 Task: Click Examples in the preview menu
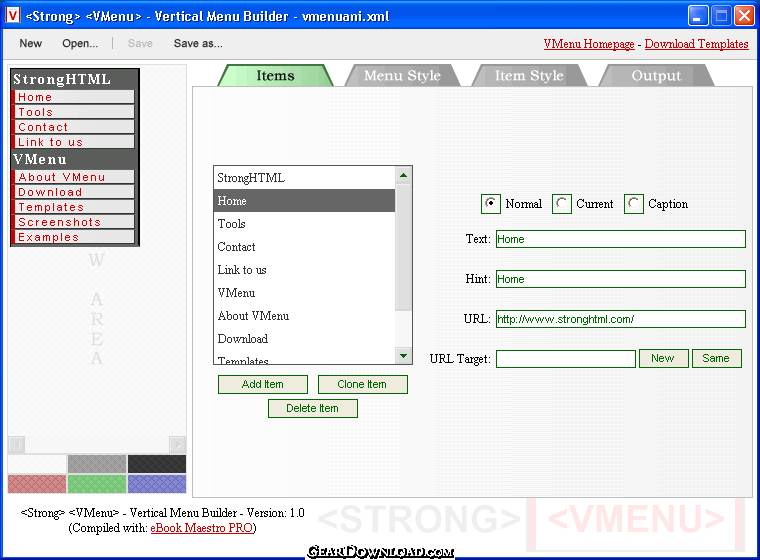point(73,237)
